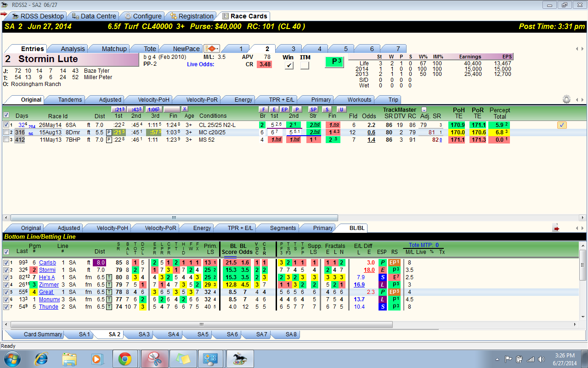
Task: Click the X clear button near Age column
Action: click(x=185, y=109)
